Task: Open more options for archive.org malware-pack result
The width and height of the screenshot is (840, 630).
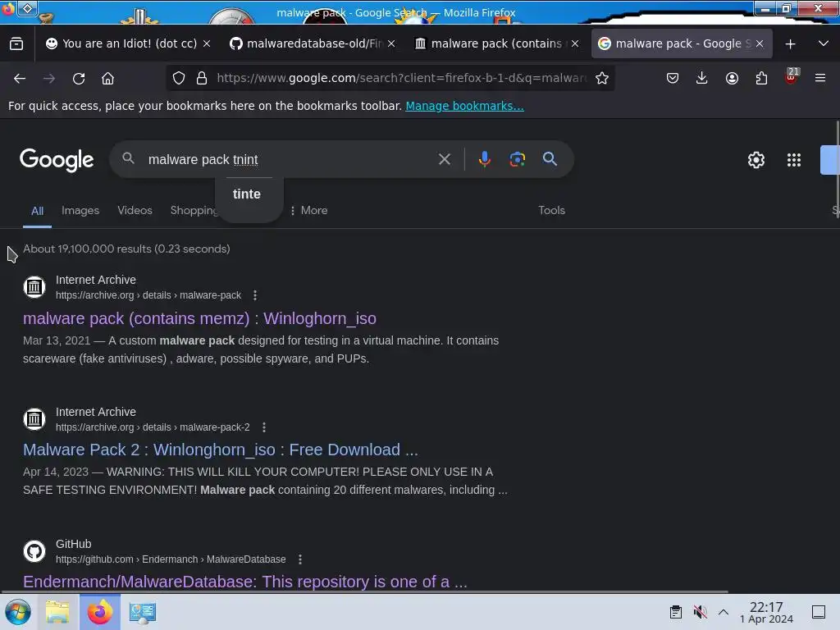Action: pos(255,295)
